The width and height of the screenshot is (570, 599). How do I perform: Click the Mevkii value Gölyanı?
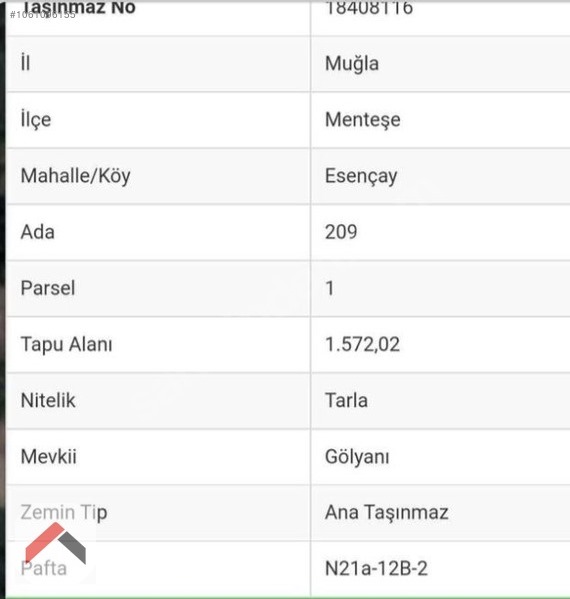tap(357, 457)
